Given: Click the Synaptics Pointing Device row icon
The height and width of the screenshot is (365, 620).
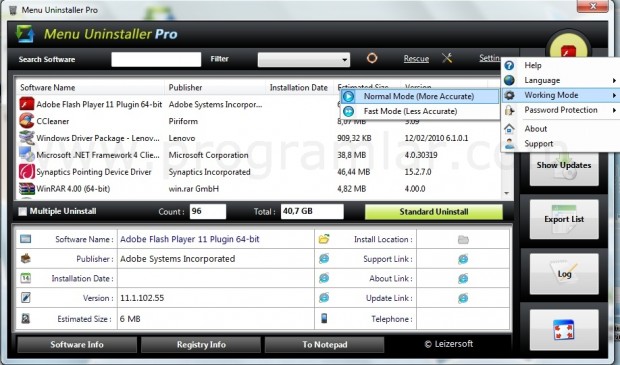Looking at the screenshot, I should tap(26, 172).
